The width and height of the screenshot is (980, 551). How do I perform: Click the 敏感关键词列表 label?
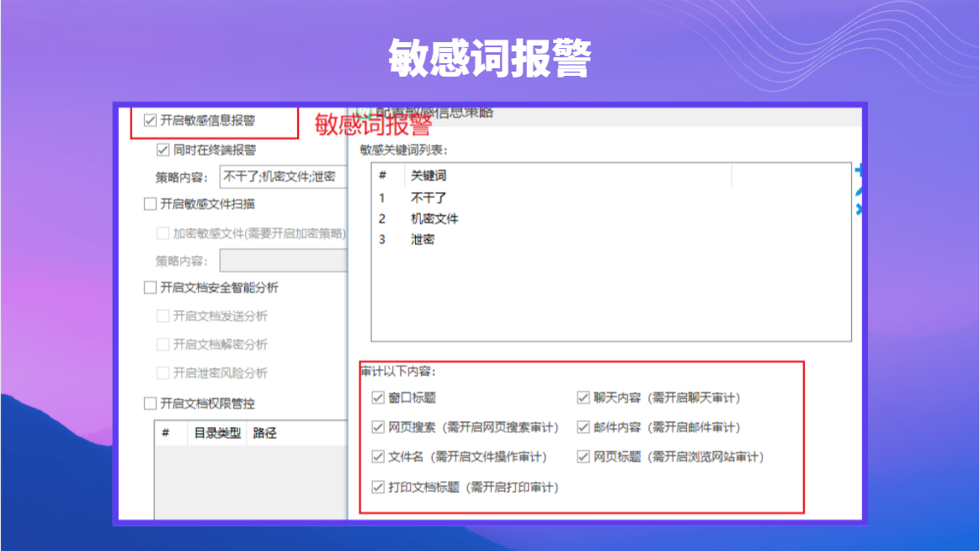click(404, 150)
